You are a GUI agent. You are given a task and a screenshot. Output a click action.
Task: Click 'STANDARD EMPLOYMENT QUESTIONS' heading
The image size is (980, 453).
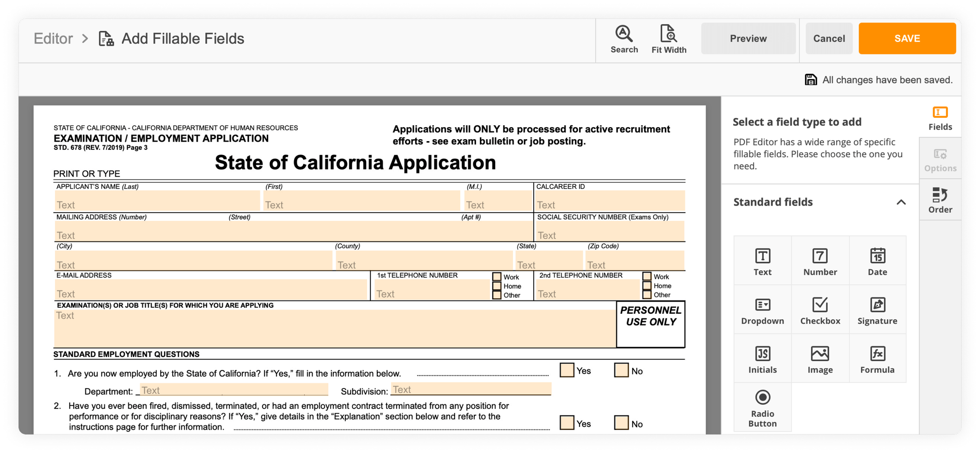click(126, 354)
